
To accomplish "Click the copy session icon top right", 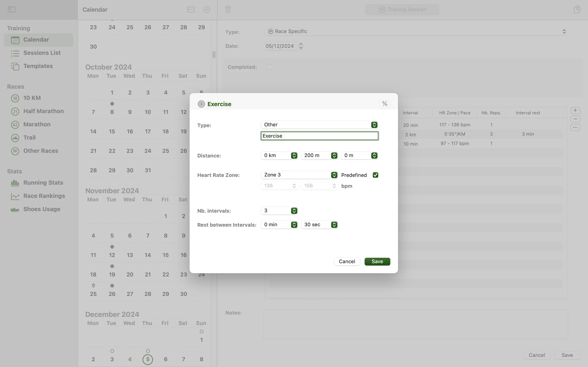I will coord(577,9).
